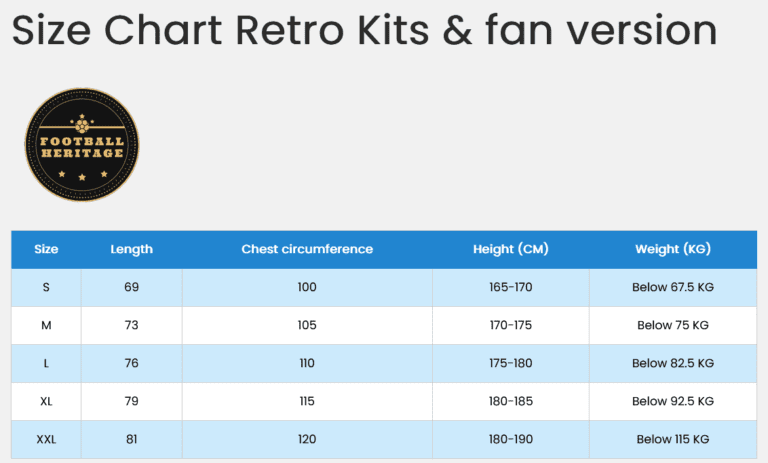Click the Size Chart Retro Kits heading
This screenshot has height=463, width=768.
tap(364, 31)
